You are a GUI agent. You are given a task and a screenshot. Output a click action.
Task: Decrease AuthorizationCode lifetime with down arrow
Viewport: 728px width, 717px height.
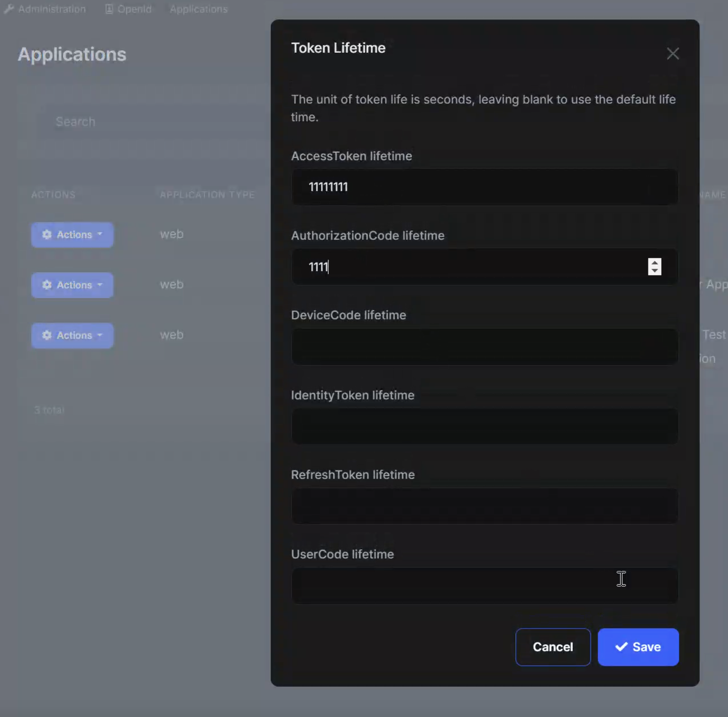point(654,271)
